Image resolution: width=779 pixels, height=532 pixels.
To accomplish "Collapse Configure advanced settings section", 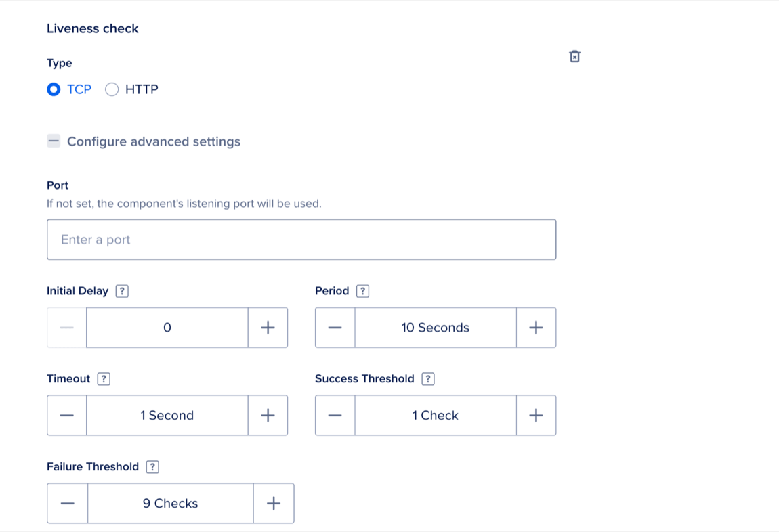I will tap(54, 141).
